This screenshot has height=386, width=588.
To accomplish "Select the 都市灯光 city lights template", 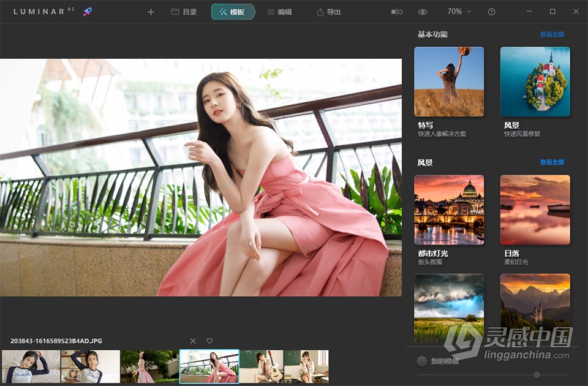I will click(x=449, y=209).
